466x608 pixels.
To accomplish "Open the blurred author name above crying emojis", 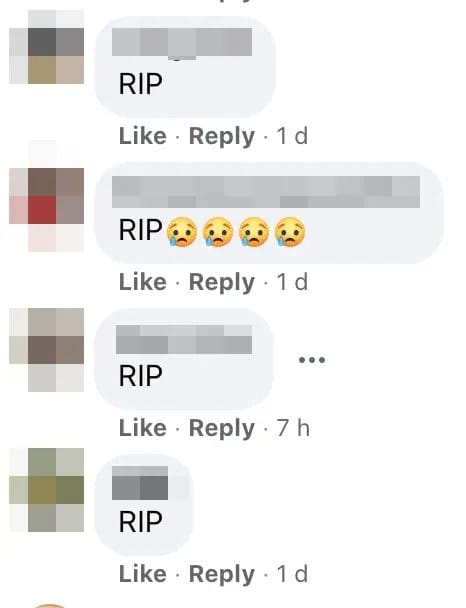I will point(266,192).
